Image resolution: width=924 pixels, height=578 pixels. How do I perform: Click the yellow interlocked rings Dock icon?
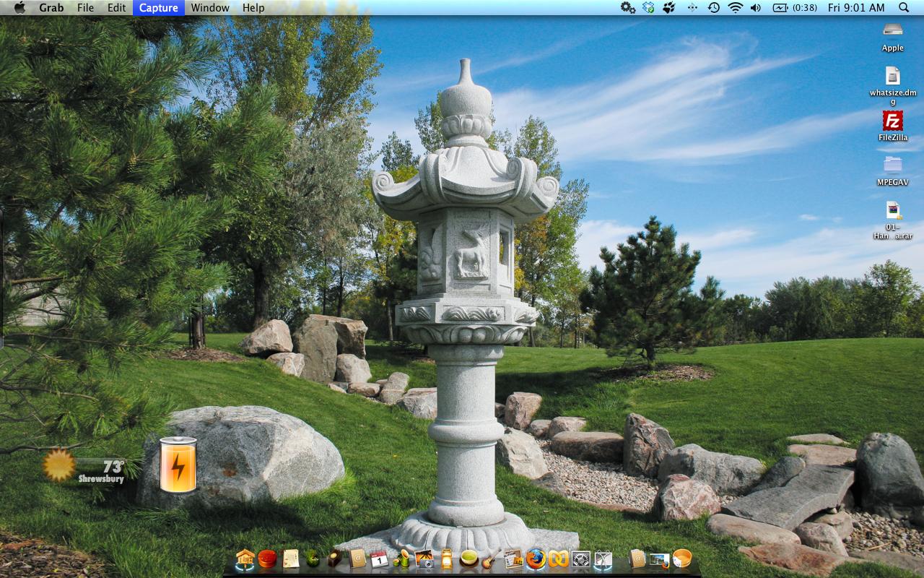558,558
